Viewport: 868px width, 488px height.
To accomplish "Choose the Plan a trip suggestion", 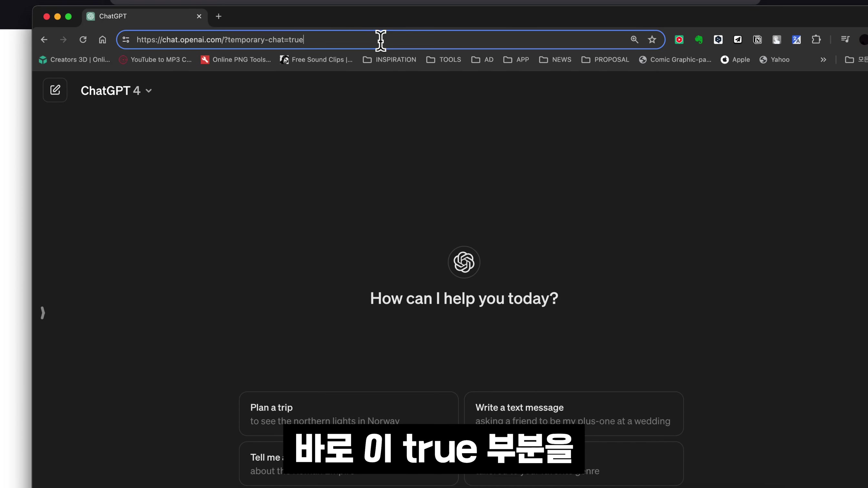I will click(348, 413).
